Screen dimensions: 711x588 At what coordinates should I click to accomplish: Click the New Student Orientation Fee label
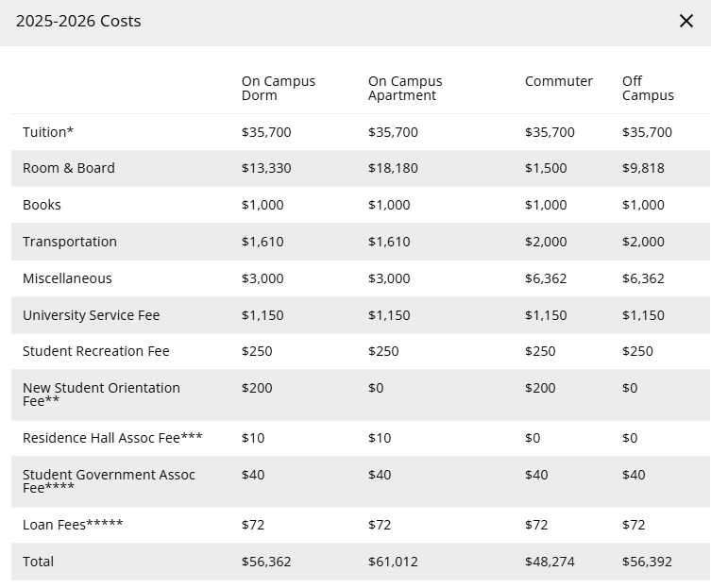tap(101, 394)
